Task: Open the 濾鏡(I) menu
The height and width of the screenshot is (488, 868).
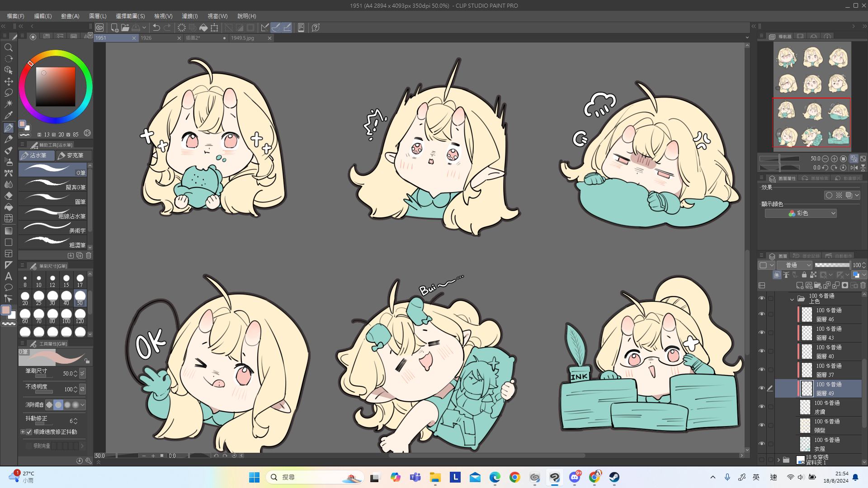Action: tap(189, 16)
